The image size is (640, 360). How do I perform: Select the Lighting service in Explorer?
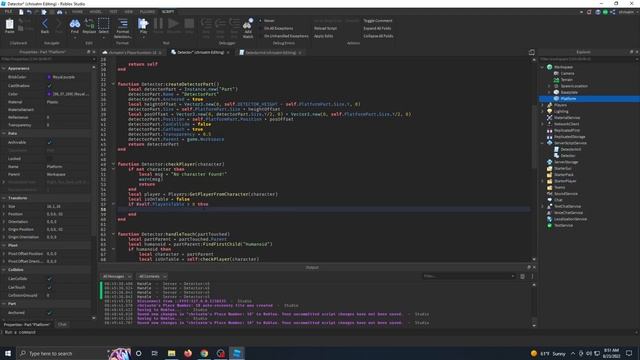click(x=561, y=111)
